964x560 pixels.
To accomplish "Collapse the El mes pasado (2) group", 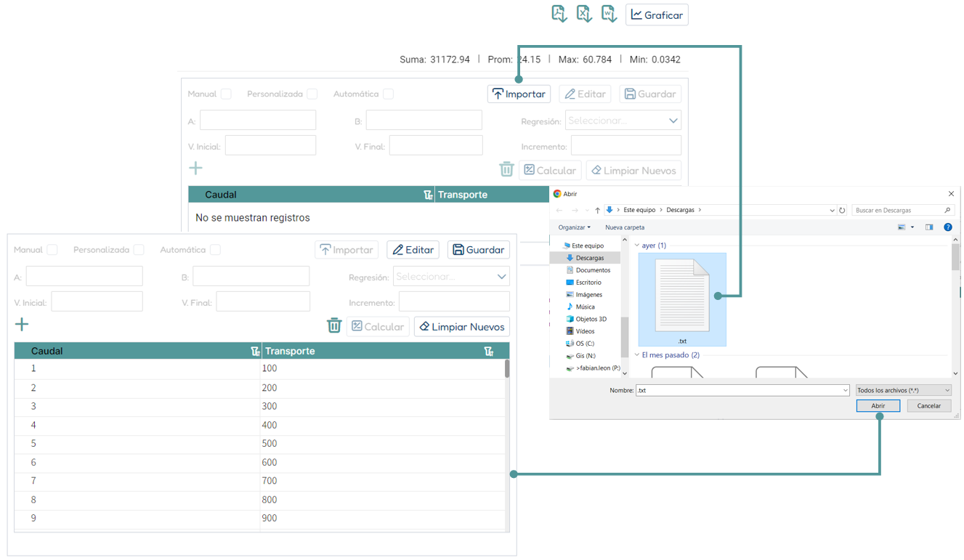I will (x=637, y=355).
